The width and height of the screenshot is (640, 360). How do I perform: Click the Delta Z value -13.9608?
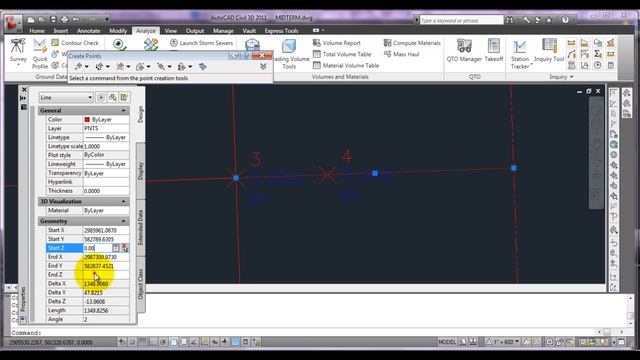[x=106, y=301]
